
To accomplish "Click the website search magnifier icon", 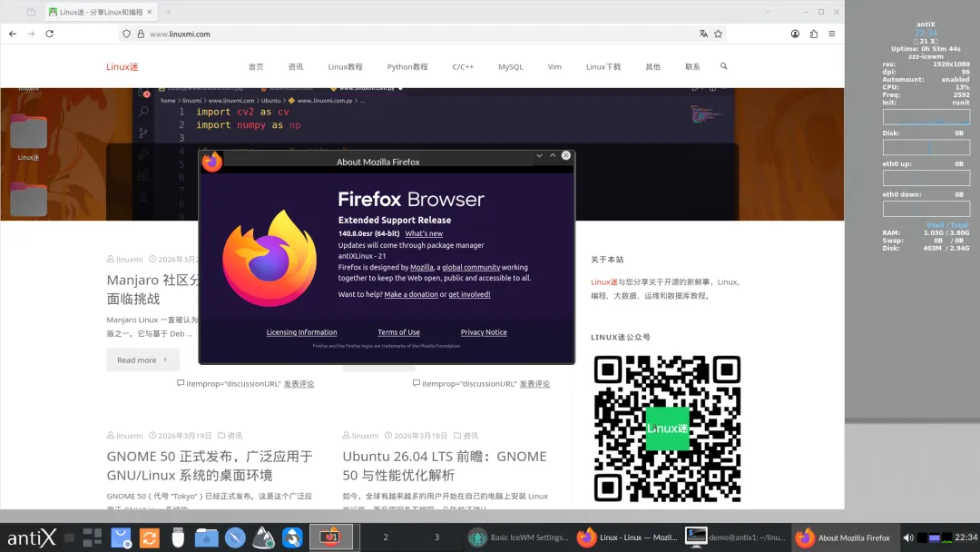I will click(724, 66).
